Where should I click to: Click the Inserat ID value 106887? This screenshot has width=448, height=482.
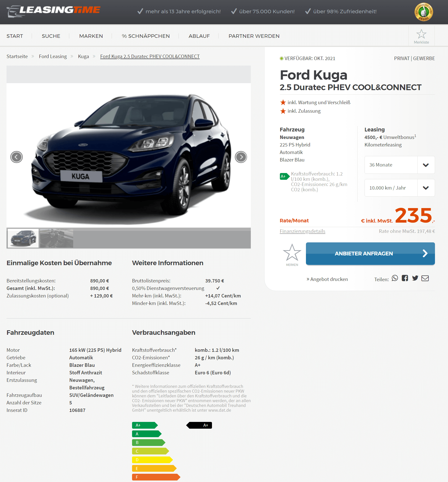pyautogui.click(x=77, y=410)
